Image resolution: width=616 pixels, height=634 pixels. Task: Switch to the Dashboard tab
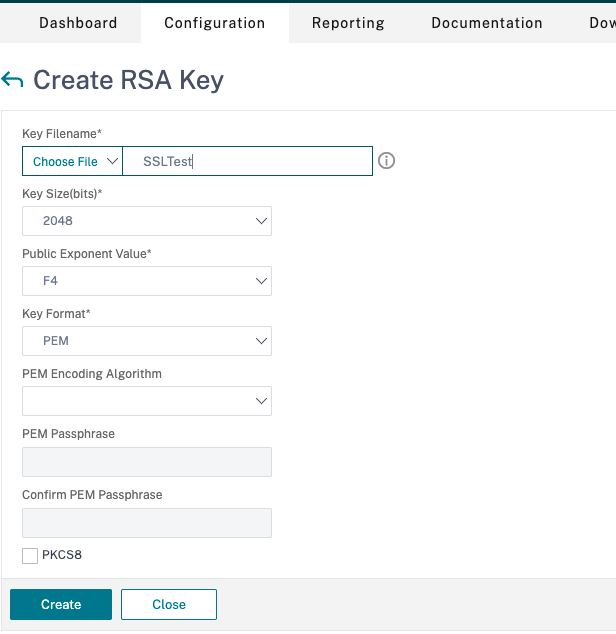pos(78,22)
